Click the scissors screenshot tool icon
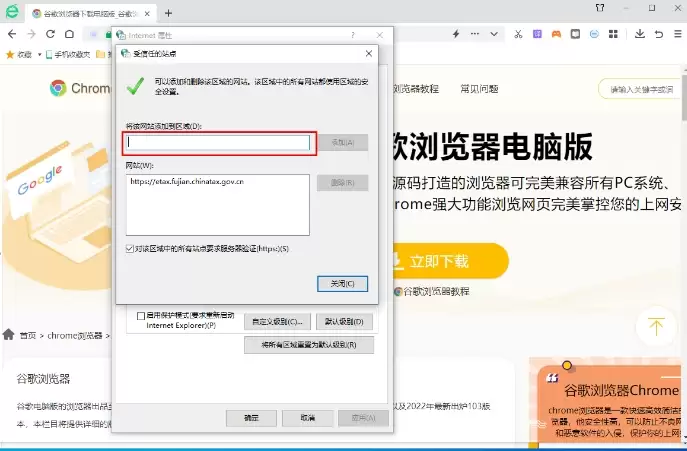The width and height of the screenshot is (687, 451). pyautogui.click(x=518, y=34)
